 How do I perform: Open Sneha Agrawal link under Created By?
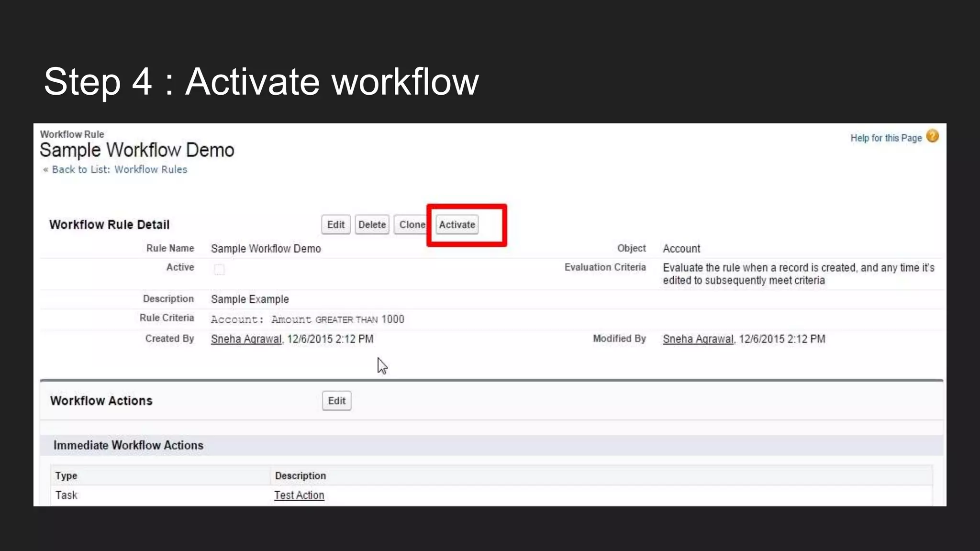pyautogui.click(x=246, y=339)
